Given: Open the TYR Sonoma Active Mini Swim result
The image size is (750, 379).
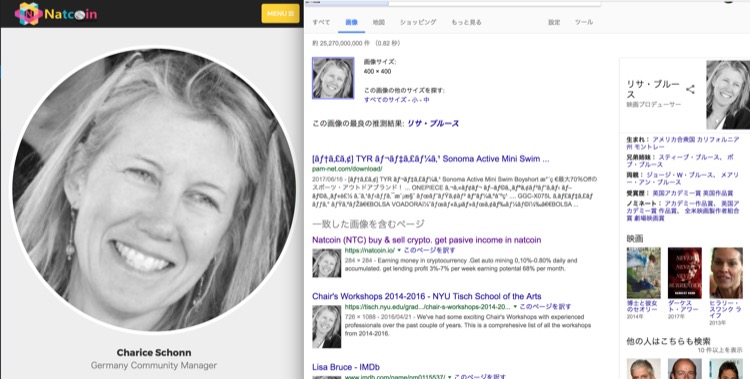Looking at the screenshot, I should (x=430, y=159).
